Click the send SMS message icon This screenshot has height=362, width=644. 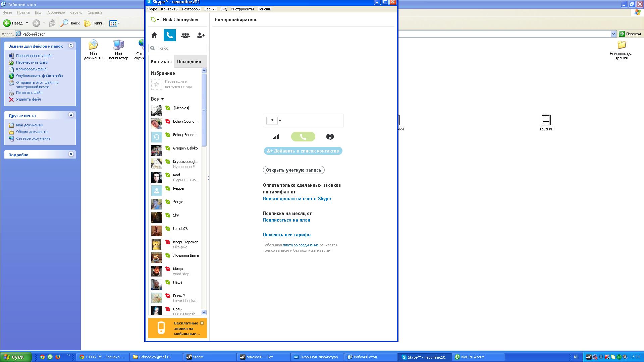pyautogui.click(x=330, y=137)
